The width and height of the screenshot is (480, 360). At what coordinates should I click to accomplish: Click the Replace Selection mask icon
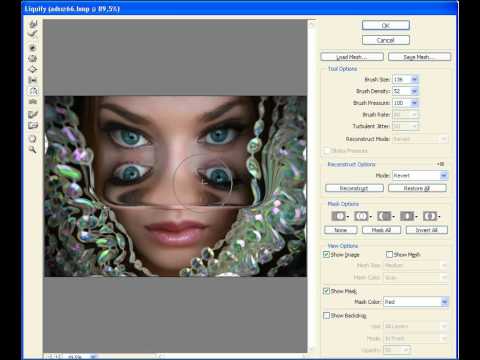[x=339, y=216]
